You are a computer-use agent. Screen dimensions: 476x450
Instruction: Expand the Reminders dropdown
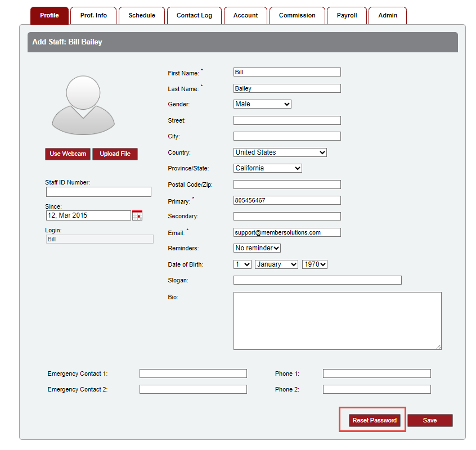[257, 248]
